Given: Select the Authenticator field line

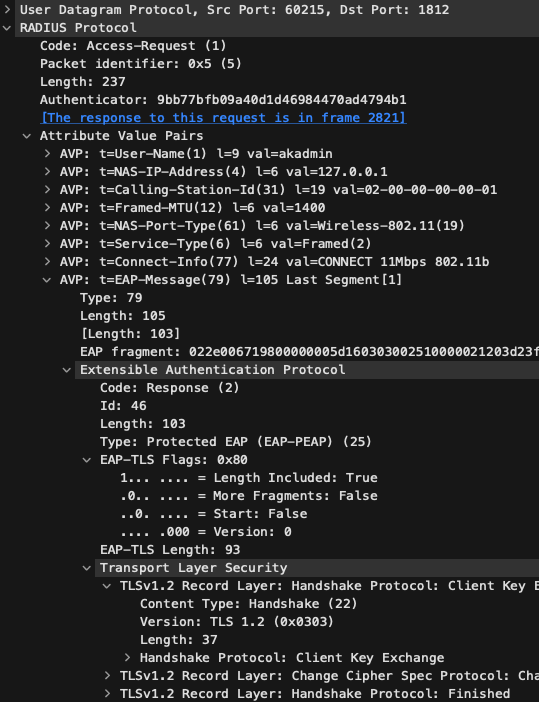Looking at the screenshot, I should point(223,99).
